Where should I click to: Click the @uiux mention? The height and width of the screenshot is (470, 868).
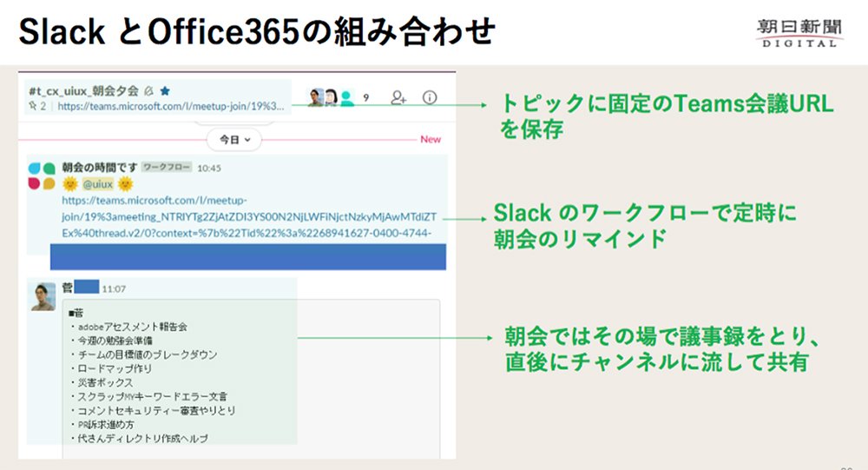coord(98,184)
